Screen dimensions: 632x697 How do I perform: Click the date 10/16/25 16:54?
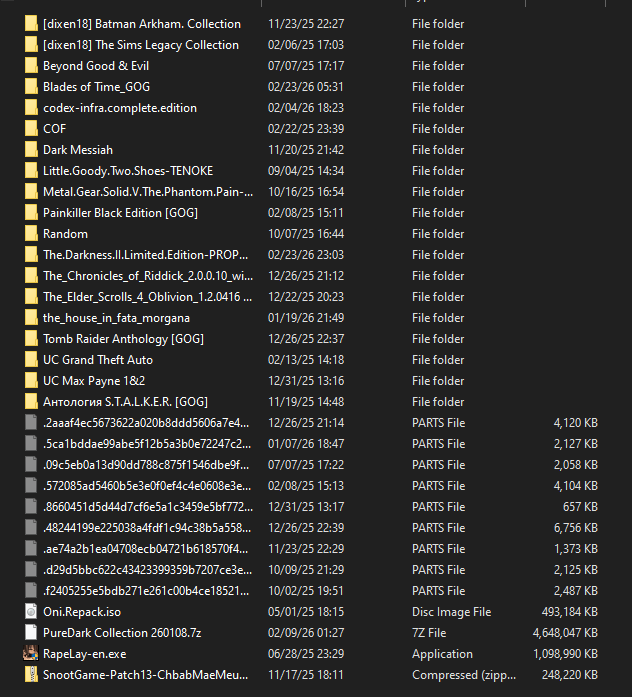pos(306,192)
